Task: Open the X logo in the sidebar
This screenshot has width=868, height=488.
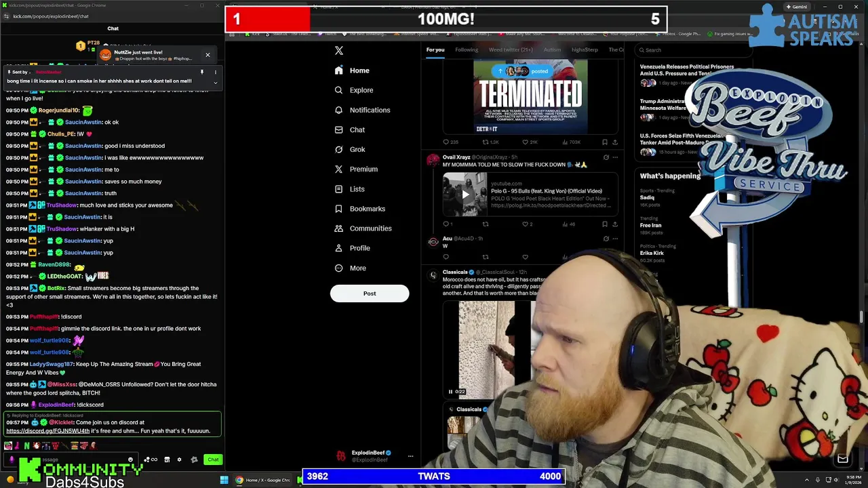Action: point(339,50)
